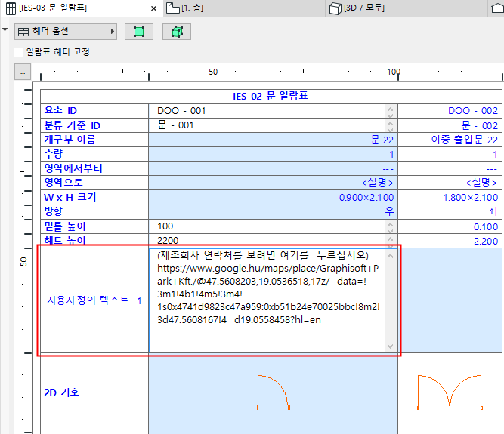Click the 좌 direction cell
504x434 pixels.
[450, 212]
